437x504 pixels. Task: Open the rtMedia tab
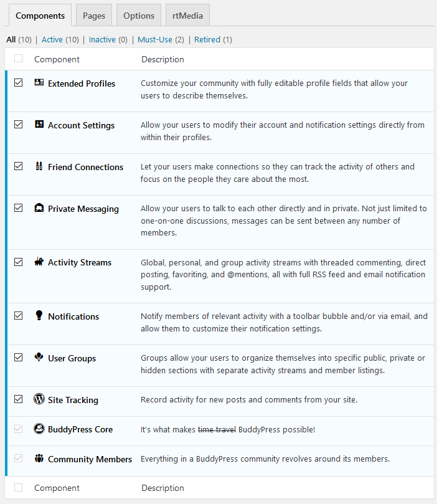tap(187, 16)
